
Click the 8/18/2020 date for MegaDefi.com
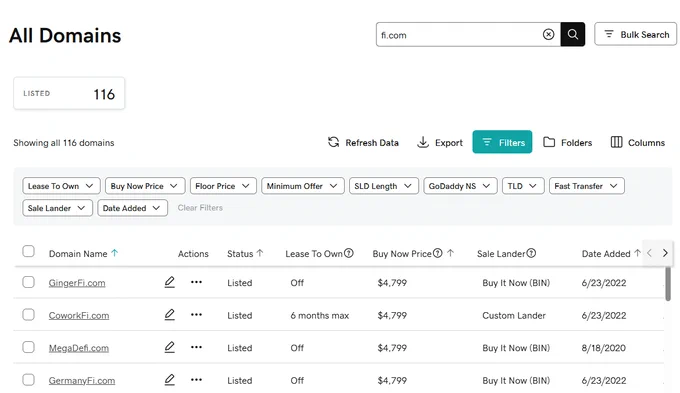(604, 348)
